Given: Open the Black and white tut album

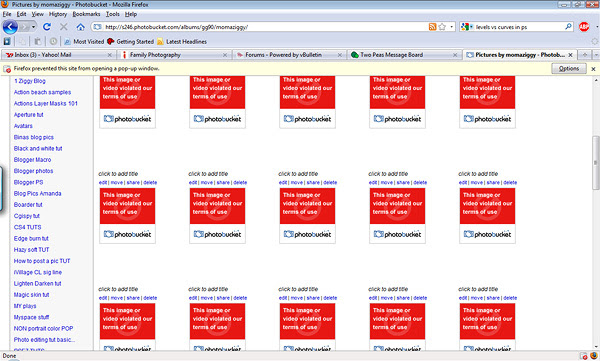Looking at the screenshot, I should coord(38,148).
